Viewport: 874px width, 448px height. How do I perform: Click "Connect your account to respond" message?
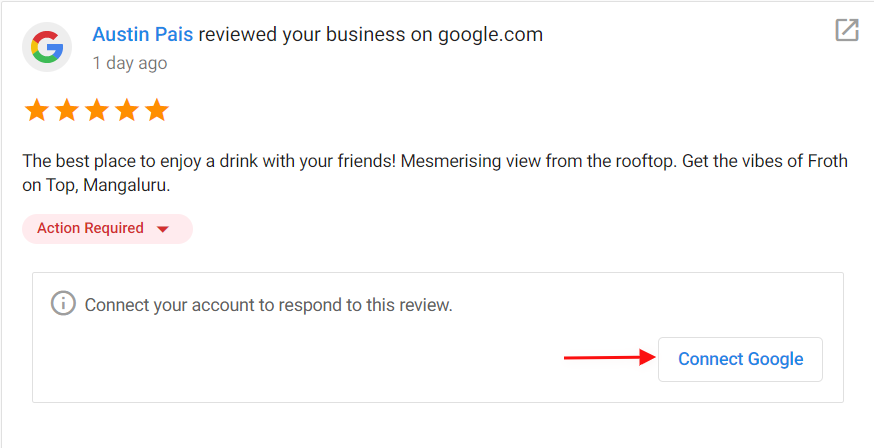pyautogui.click(x=268, y=305)
